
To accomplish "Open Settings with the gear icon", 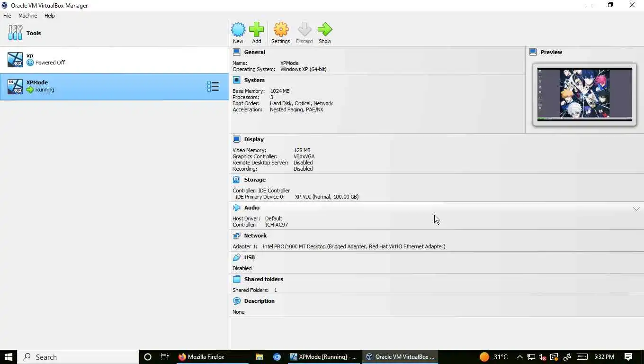I will click(281, 29).
